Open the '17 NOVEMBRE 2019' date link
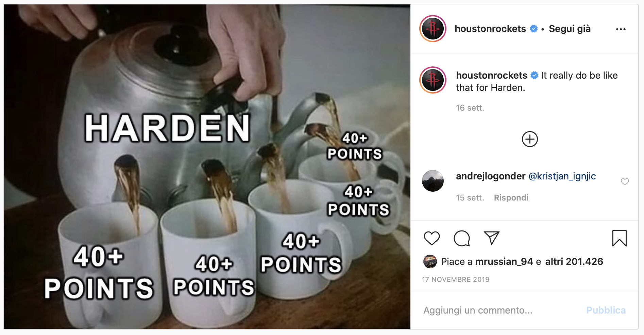 click(456, 280)
